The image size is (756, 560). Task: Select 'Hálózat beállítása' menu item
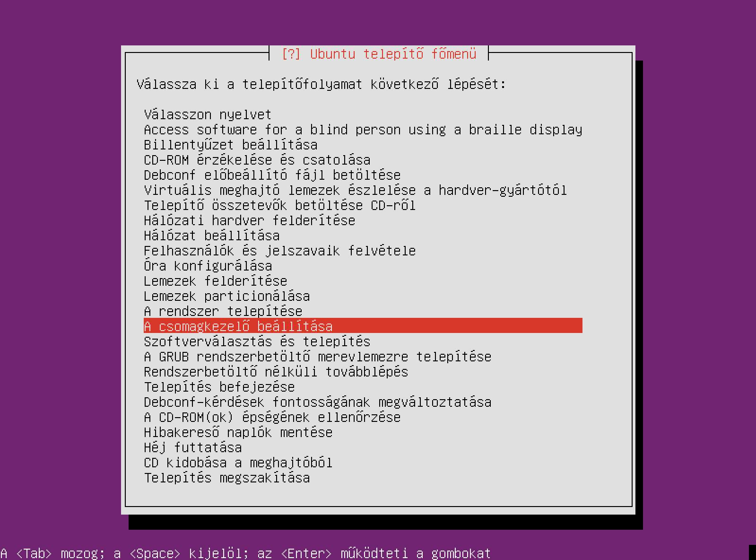click(363, 236)
